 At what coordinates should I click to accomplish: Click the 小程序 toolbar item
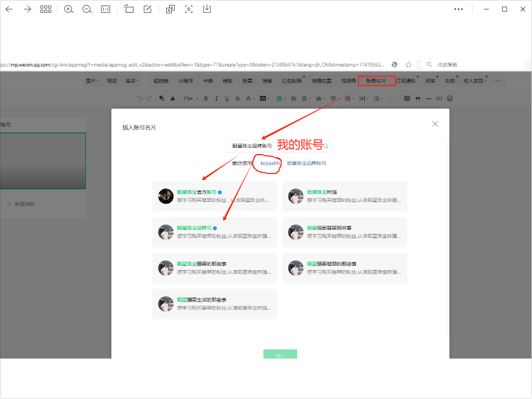coord(186,81)
